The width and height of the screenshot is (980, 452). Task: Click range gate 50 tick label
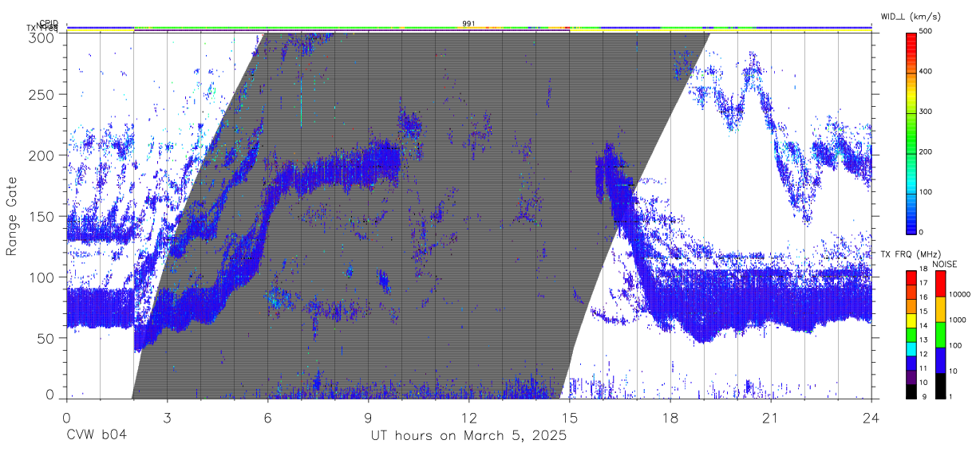tap(47, 338)
